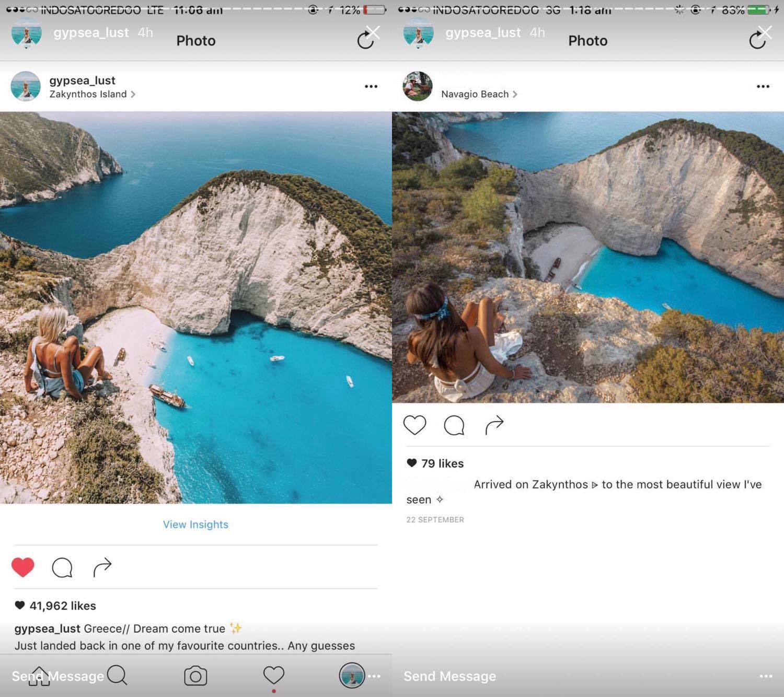View the 79 likes list
The height and width of the screenshot is (697, 784).
coord(435,463)
